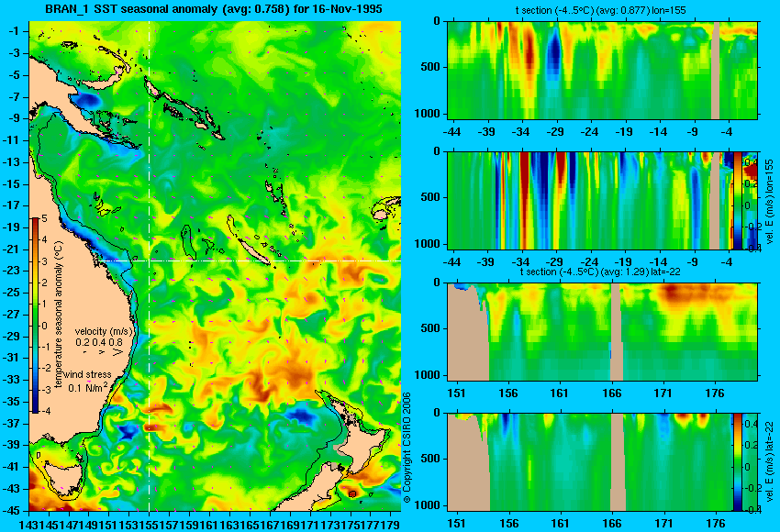Click the main SST seasonal anomaly title
Screen dimensions: 780x532
(x=214, y=9)
